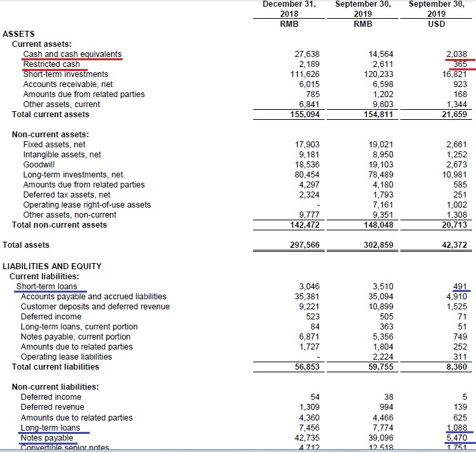The image size is (476, 452).
Task: Click the 154,811 total current assets value
Action: click(378, 115)
